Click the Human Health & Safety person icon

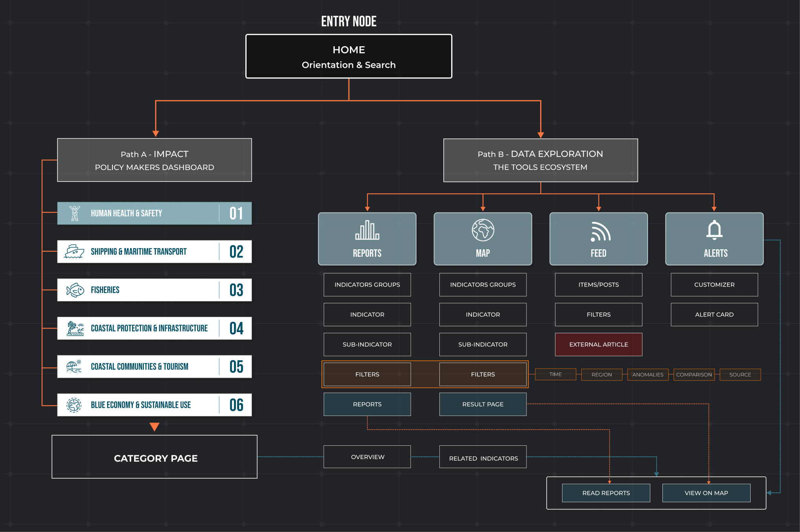(x=74, y=213)
